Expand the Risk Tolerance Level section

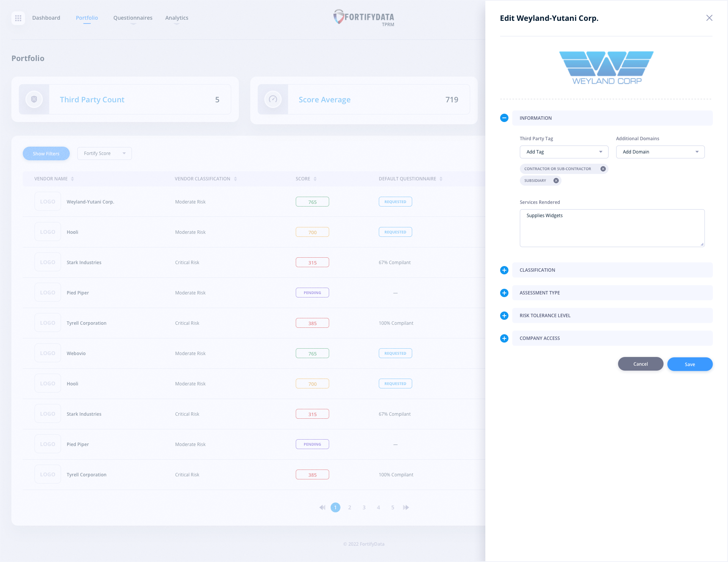(x=504, y=316)
